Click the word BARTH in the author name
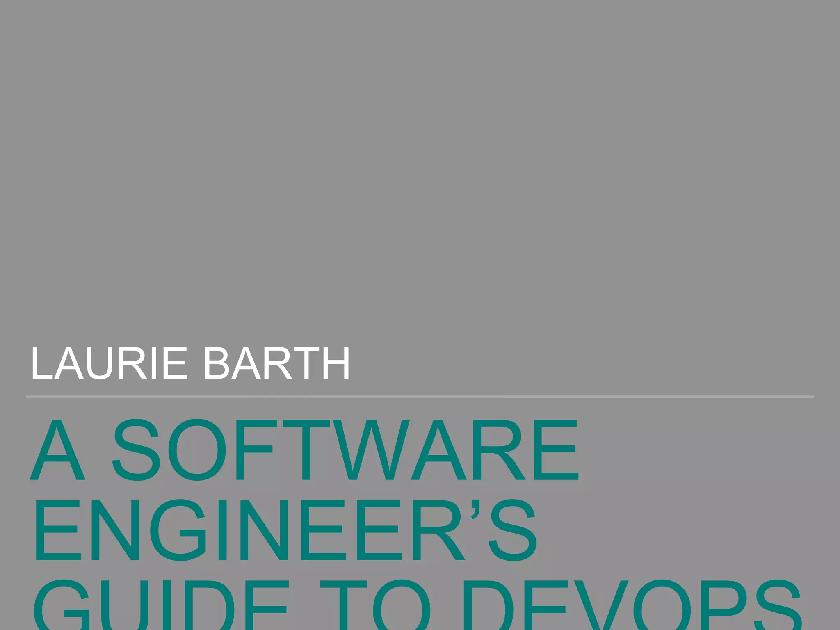840x630 pixels. click(x=276, y=363)
